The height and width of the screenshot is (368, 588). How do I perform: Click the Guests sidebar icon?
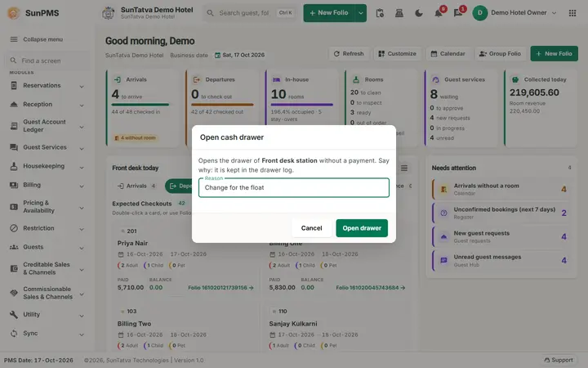(x=14, y=247)
